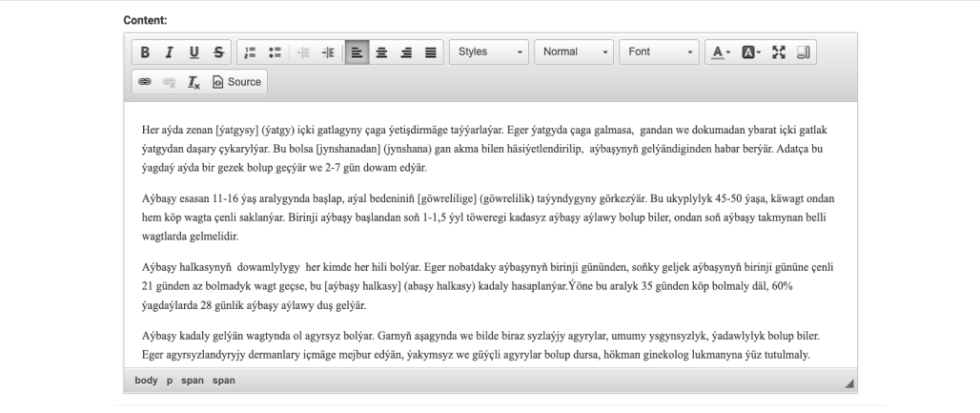Open the background color picker
The height and width of the screenshot is (413, 980).
click(x=750, y=52)
